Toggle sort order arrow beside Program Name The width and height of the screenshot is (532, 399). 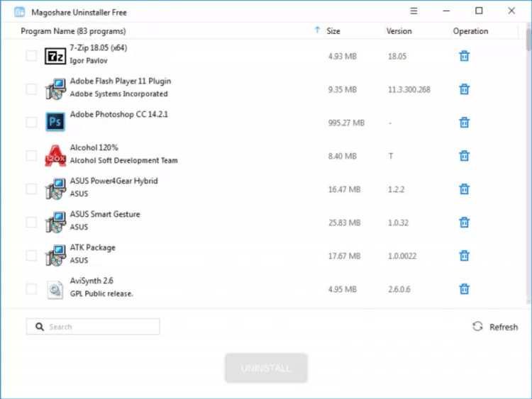coord(317,30)
